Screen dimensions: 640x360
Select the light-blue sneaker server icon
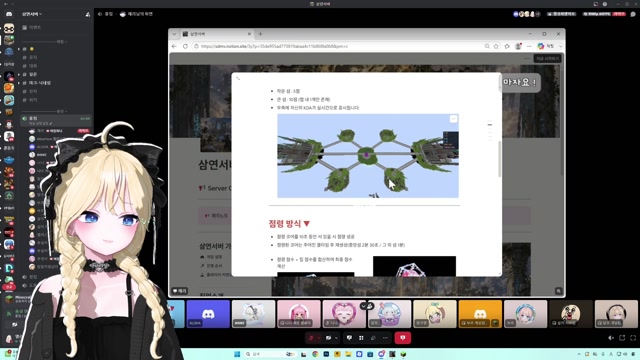click(x=9, y=100)
